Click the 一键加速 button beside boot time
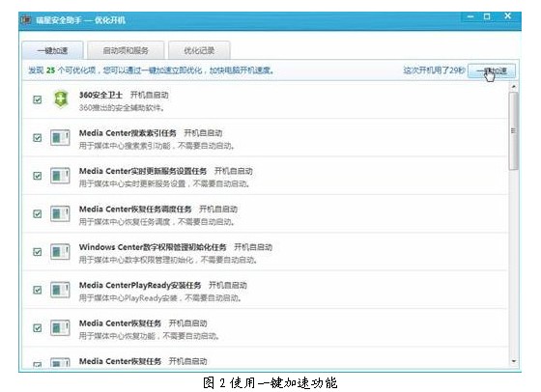 pyautogui.click(x=492, y=71)
